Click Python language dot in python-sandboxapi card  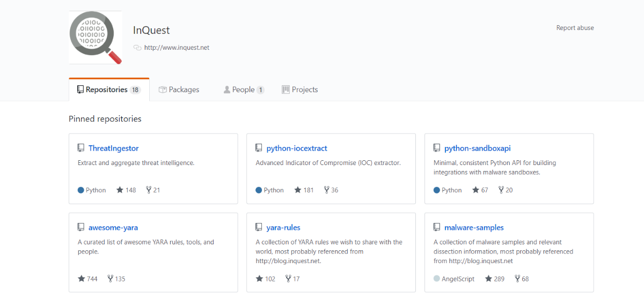point(437,190)
